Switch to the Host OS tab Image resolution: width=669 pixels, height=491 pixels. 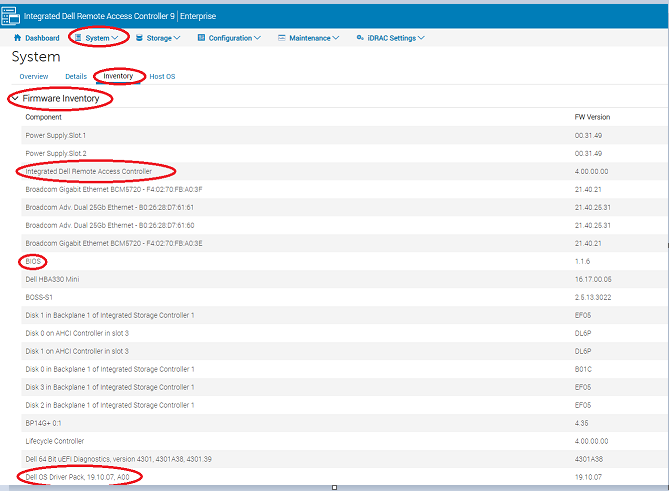[x=162, y=76]
